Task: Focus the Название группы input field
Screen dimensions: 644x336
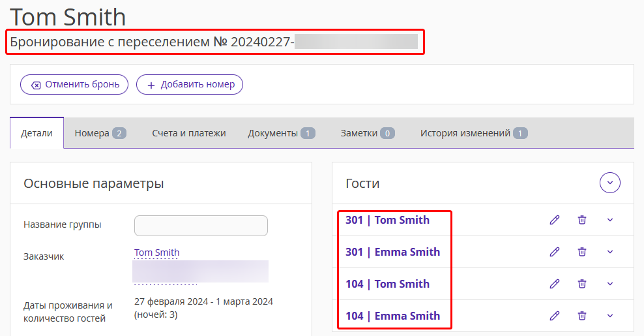Action: tap(201, 226)
